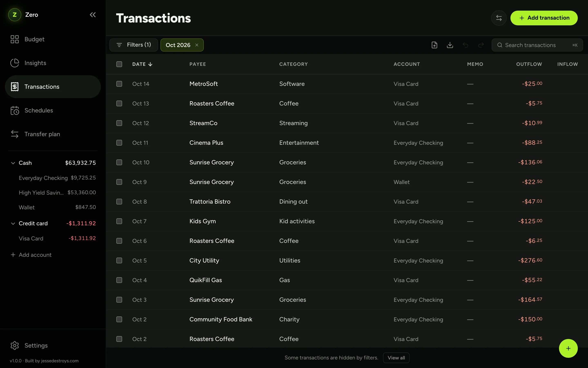Open the Settings gear icon
Screen dimensions: 588x368
click(14, 345)
